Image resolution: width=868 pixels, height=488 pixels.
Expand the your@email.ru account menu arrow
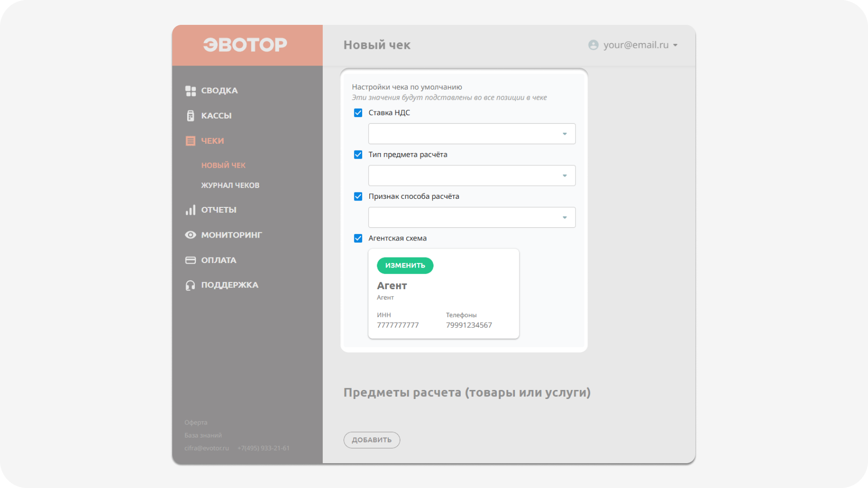point(675,45)
